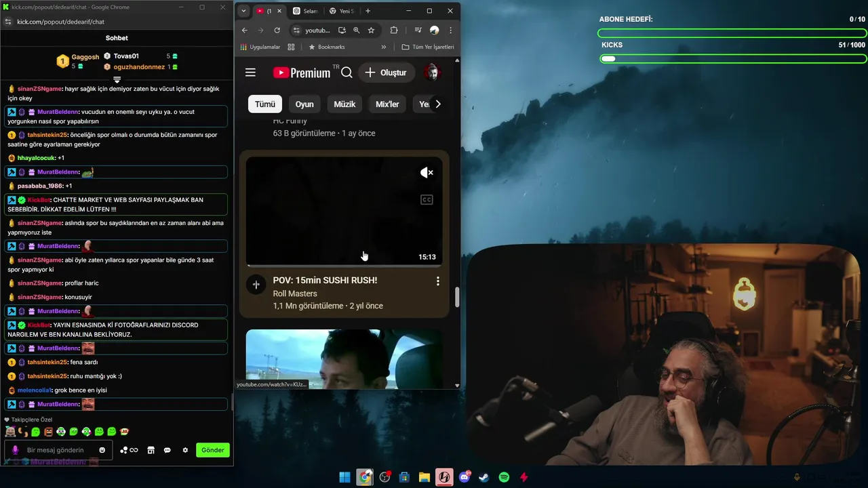View site information icon in YouTube address bar

(296, 30)
